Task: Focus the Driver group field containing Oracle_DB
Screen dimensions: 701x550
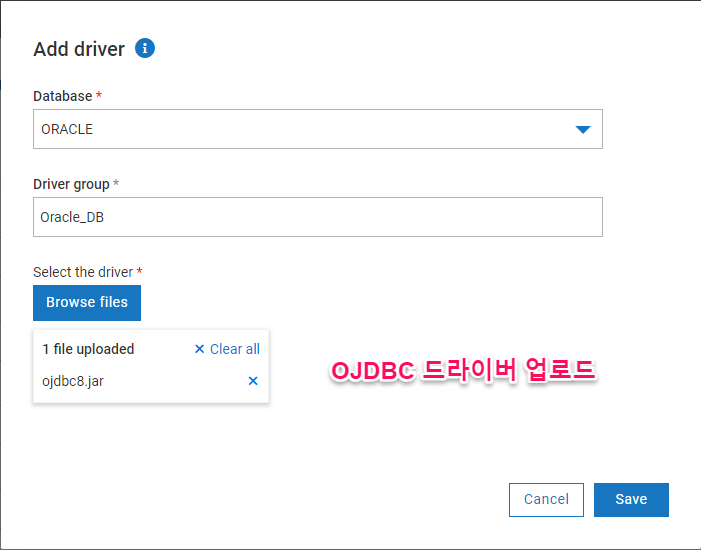Action: pyautogui.click(x=317, y=217)
